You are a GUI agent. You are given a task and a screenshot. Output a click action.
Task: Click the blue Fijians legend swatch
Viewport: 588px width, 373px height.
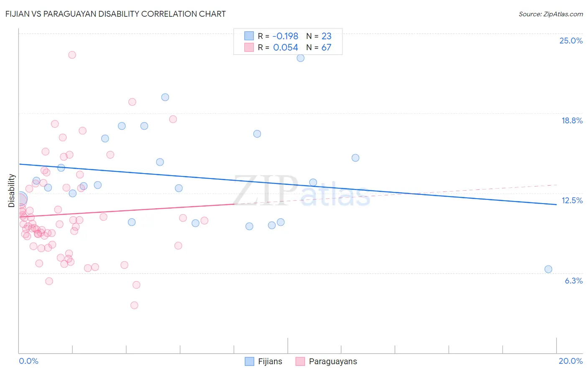[249, 361]
